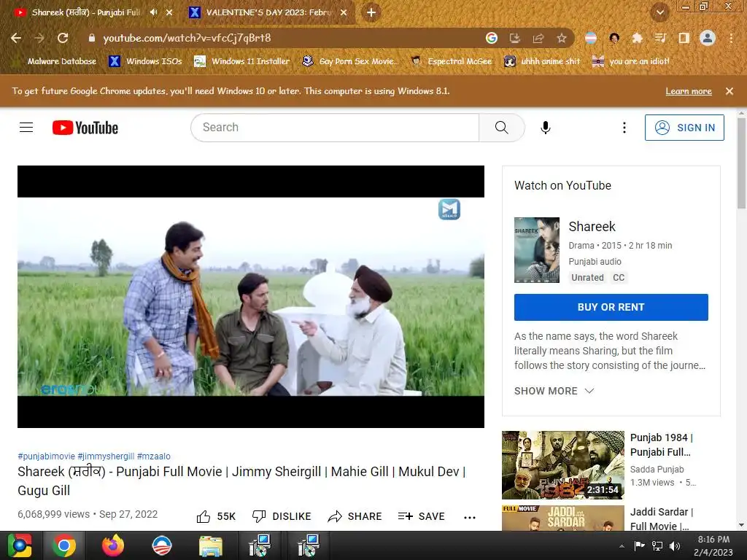Open a new tab
Image resolution: width=747 pixels, height=560 pixels.
pos(371,12)
